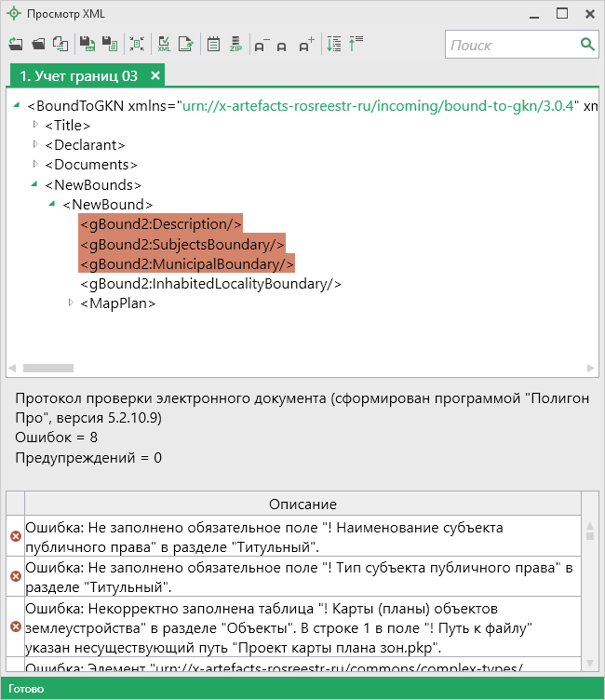
Task: Click the search magnifier icon
Action: click(587, 44)
